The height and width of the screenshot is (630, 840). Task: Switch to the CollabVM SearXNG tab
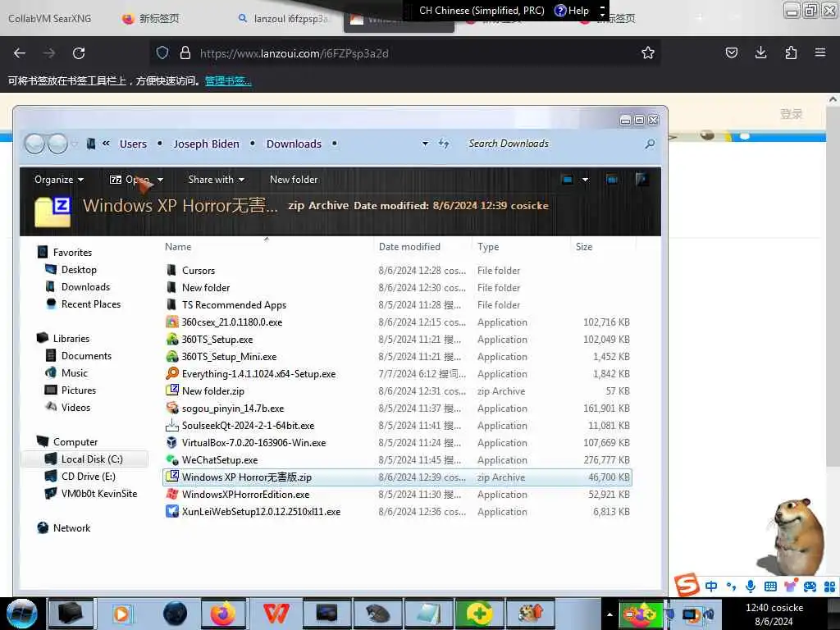pyautogui.click(x=50, y=19)
